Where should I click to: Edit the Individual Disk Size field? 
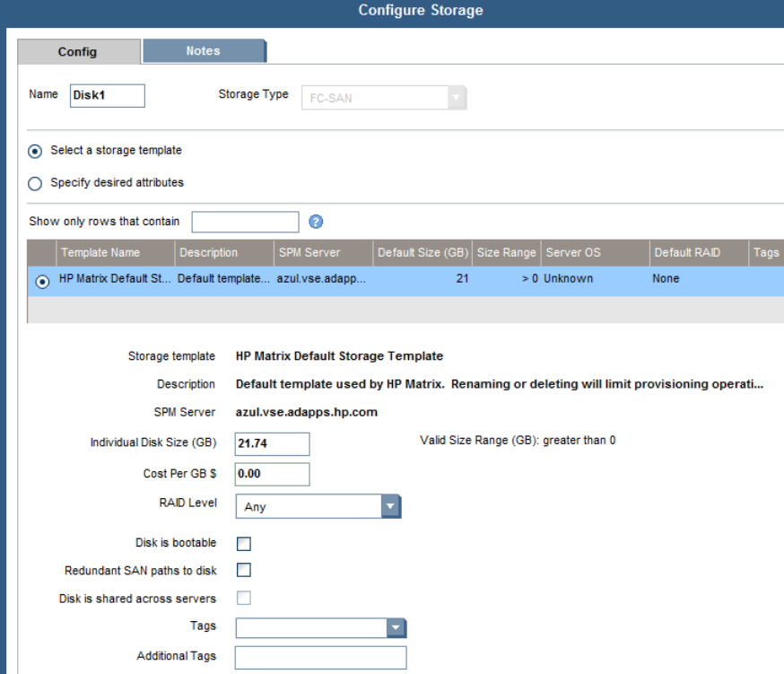pyautogui.click(x=272, y=444)
